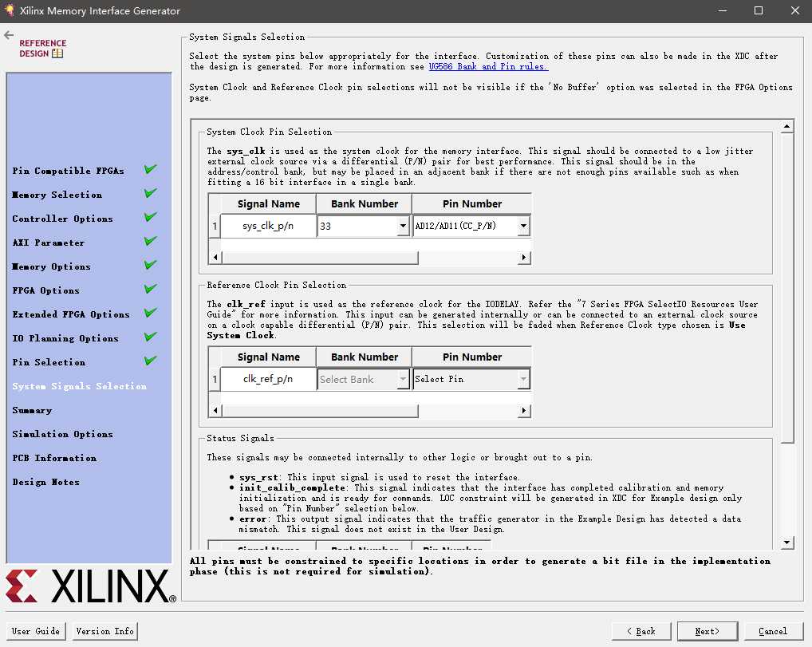Open the User Guide
Viewport: 812px width, 647px height.
[x=36, y=631]
